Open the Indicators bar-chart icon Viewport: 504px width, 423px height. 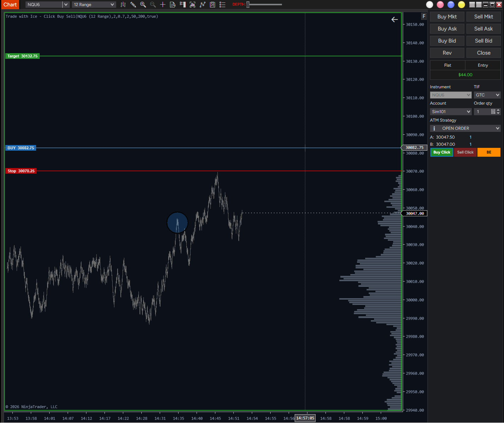[193, 5]
